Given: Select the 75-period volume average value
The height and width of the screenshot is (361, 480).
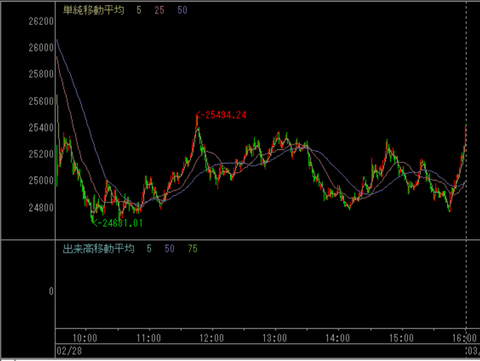Looking at the screenshot, I should point(193,249).
